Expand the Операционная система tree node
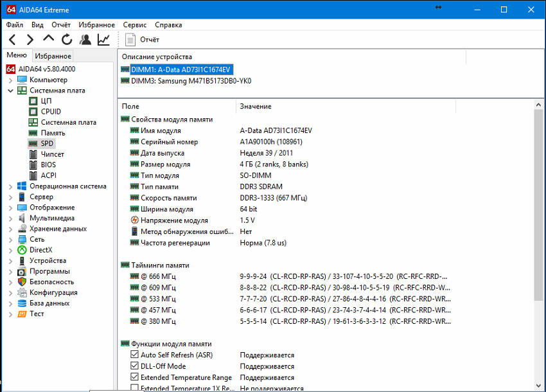 [10, 186]
